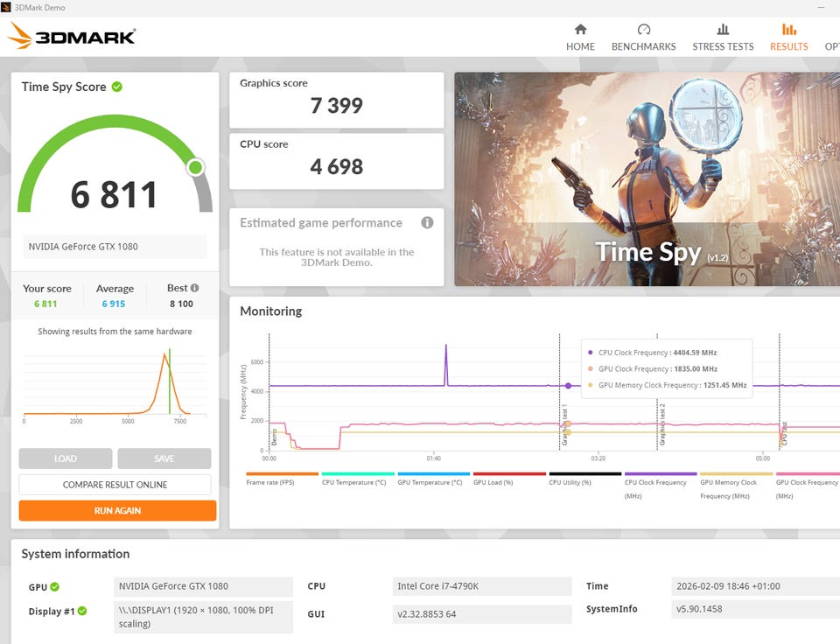840x644 pixels.
Task: Click the CPU clock spike in monitoring chart
Action: (445, 364)
